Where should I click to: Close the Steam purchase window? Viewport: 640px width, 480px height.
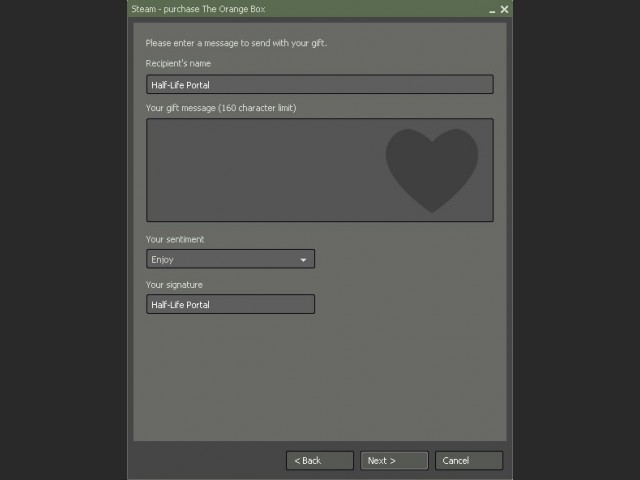point(504,9)
